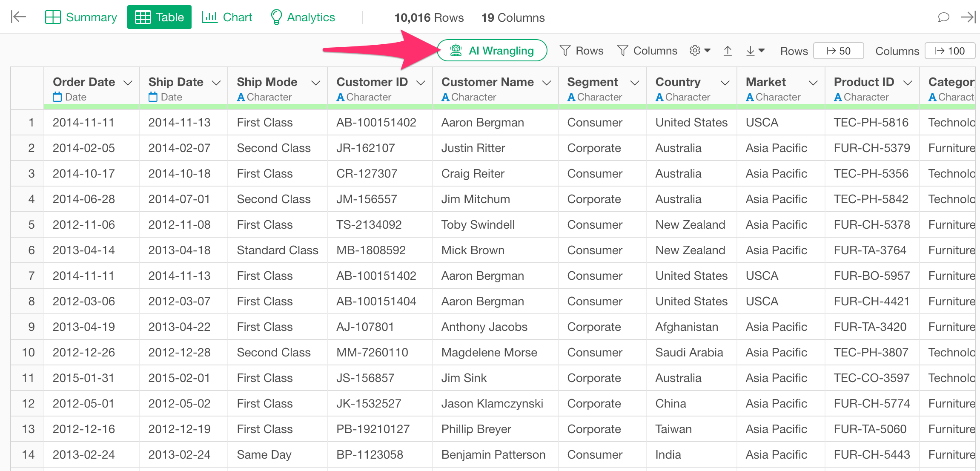This screenshot has height=471, width=980.
Task: Expand the Customer Name column dropdown
Action: 547,83
